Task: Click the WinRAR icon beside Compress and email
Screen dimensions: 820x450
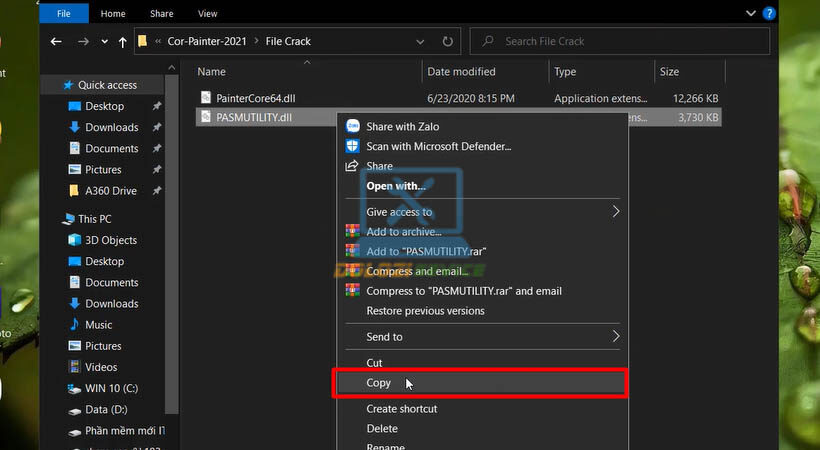Action: 352,271
